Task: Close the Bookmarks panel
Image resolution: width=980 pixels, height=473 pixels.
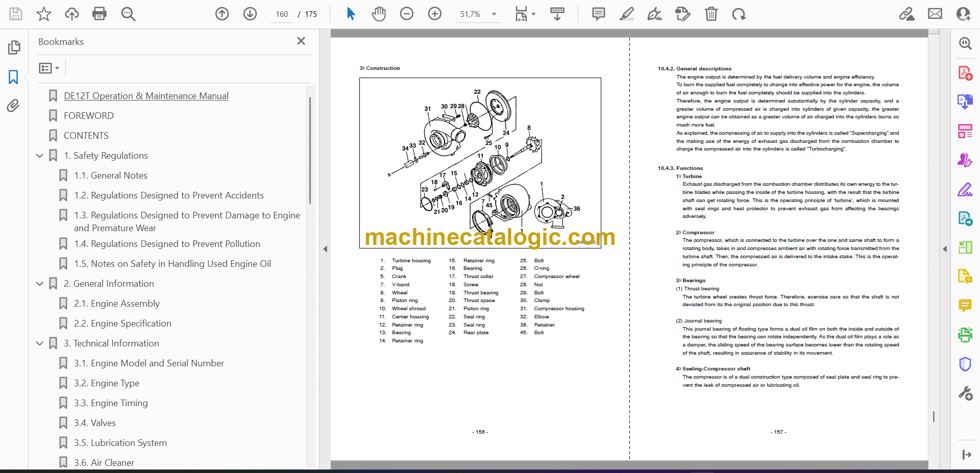Action: point(301,41)
